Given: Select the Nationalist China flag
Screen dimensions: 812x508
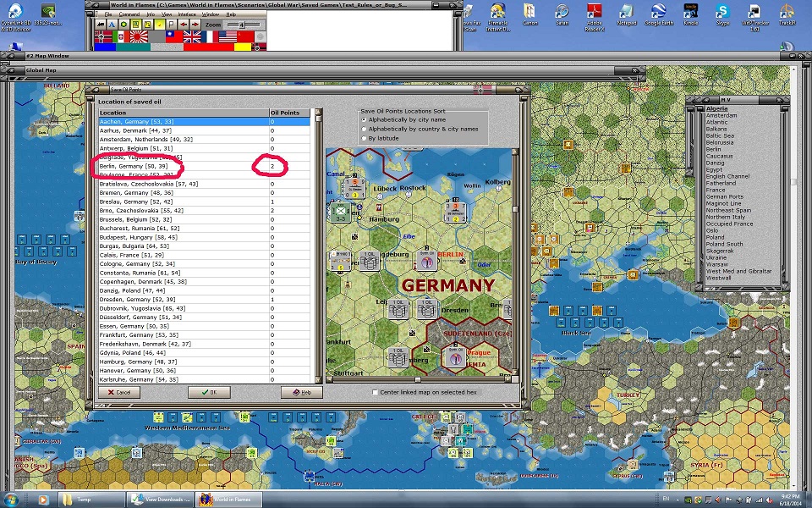Looking at the screenshot, I should [174, 36].
